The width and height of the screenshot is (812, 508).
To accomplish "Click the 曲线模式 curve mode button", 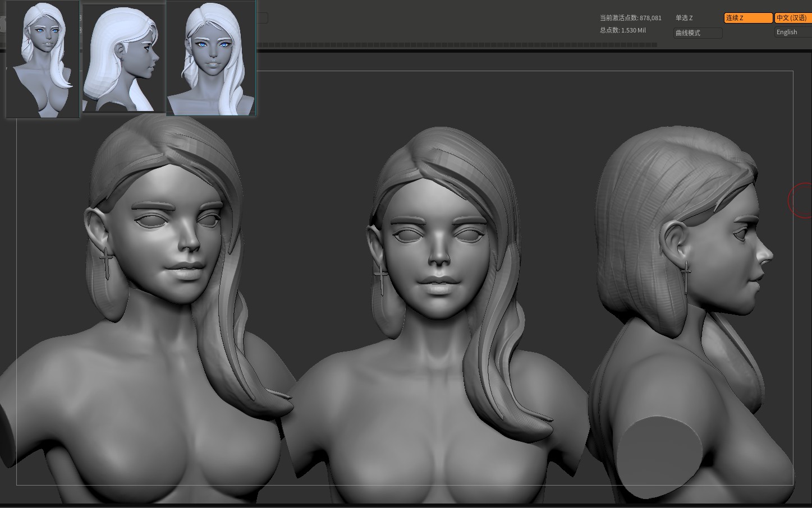I will tap(698, 33).
